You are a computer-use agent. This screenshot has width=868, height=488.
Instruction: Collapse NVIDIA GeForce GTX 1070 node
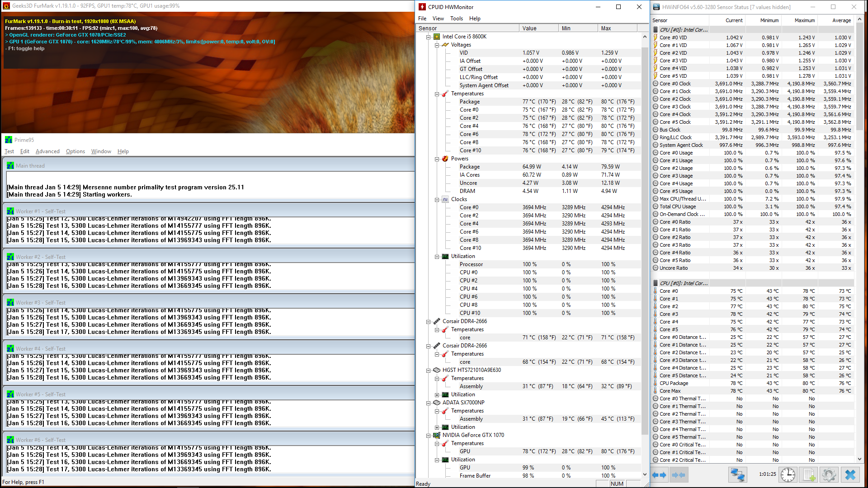point(428,435)
